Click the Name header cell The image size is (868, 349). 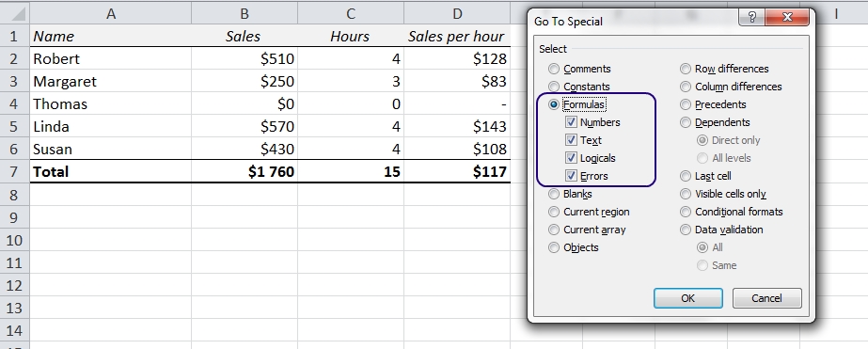tap(111, 36)
